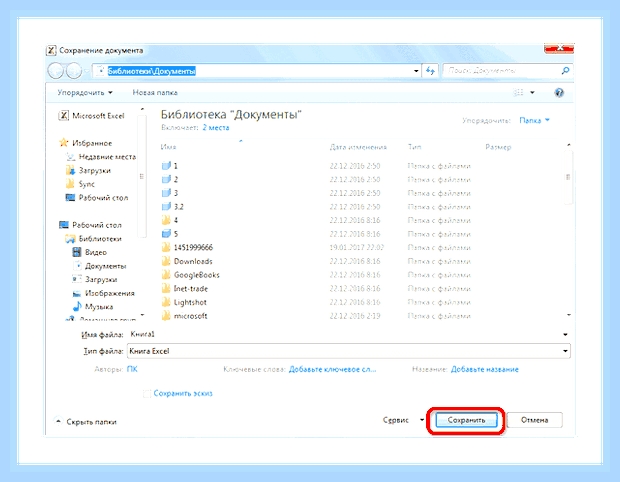Click the search magnifier icon
The width and height of the screenshot is (620, 482).
click(565, 71)
